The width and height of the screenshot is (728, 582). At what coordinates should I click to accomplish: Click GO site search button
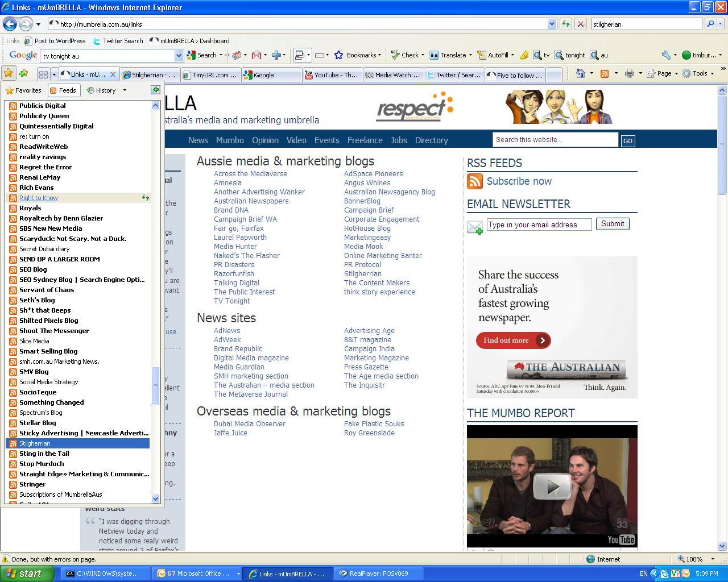[x=627, y=141]
